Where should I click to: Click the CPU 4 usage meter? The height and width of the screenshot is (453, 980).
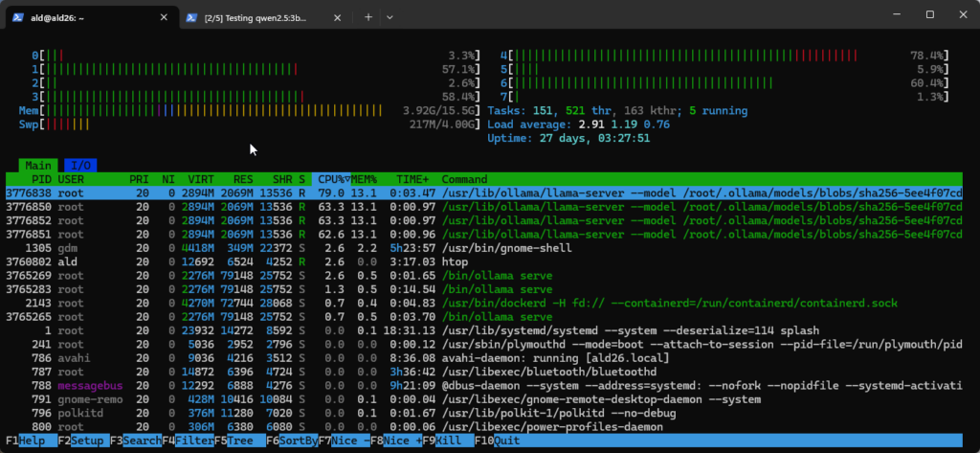(724, 55)
